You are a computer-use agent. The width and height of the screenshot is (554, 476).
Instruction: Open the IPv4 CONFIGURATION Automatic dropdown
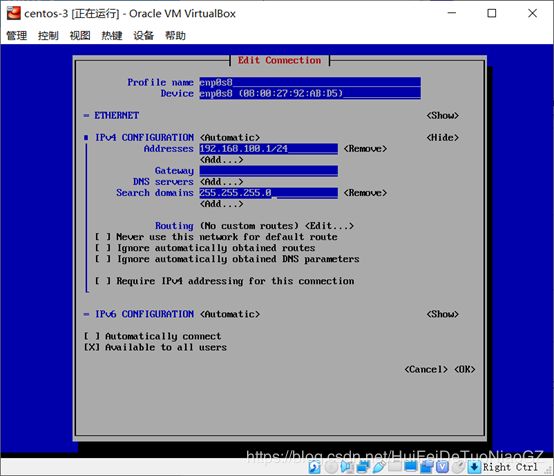pos(230,137)
